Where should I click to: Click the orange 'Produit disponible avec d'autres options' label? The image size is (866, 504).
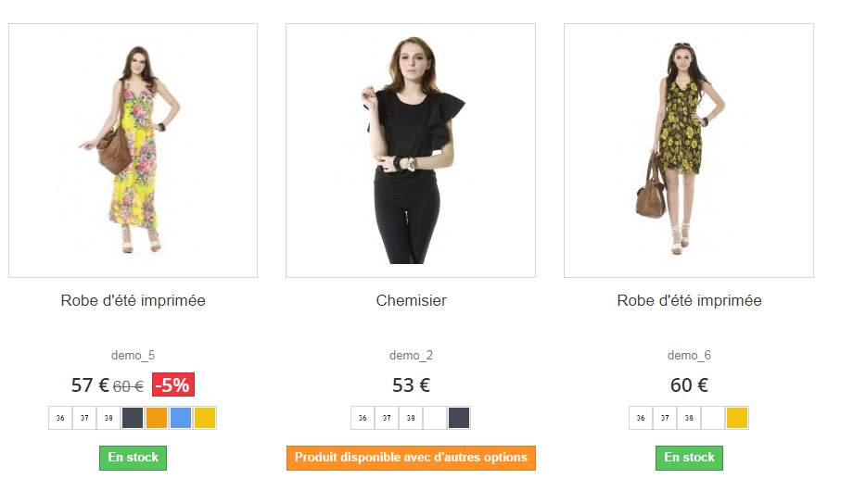click(x=411, y=458)
